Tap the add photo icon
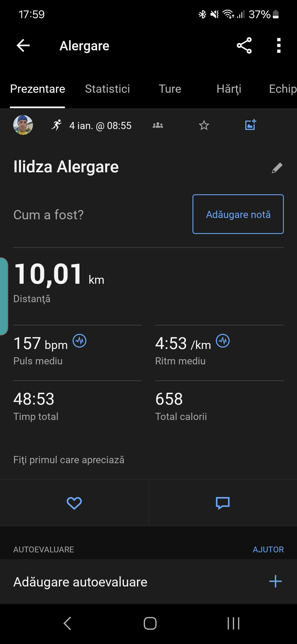The image size is (297, 644). [251, 125]
